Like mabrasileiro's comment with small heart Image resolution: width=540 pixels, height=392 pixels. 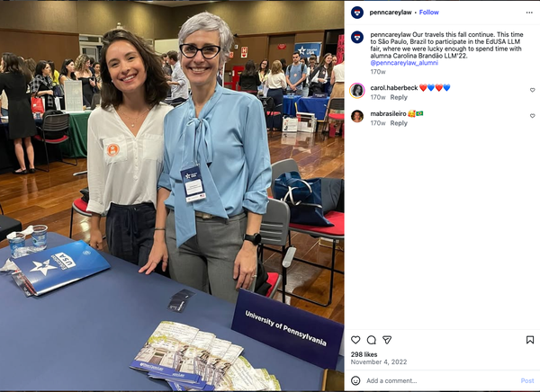(x=533, y=116)
